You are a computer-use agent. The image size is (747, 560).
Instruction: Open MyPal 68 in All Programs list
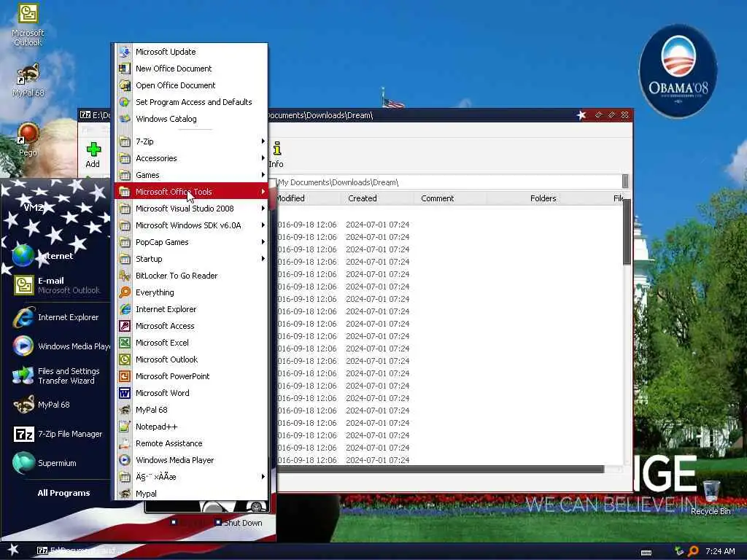tap(190, 410)
